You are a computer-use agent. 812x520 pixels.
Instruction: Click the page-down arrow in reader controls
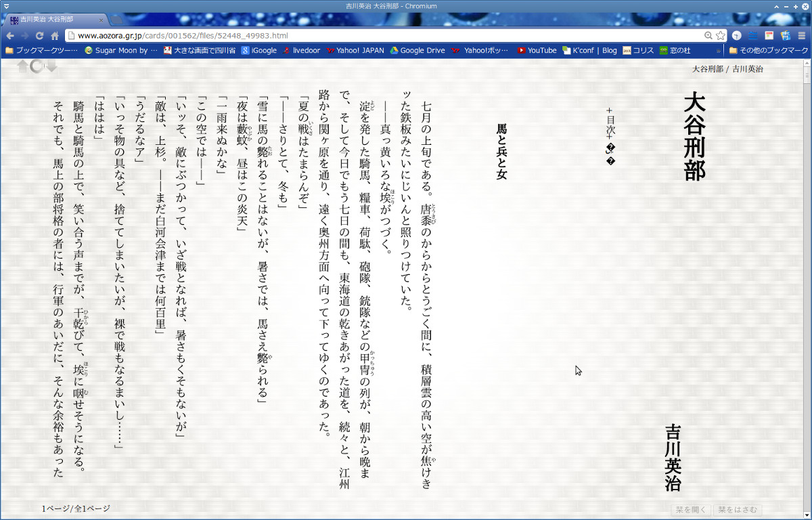pyautogui.click(x=51, y=66)
